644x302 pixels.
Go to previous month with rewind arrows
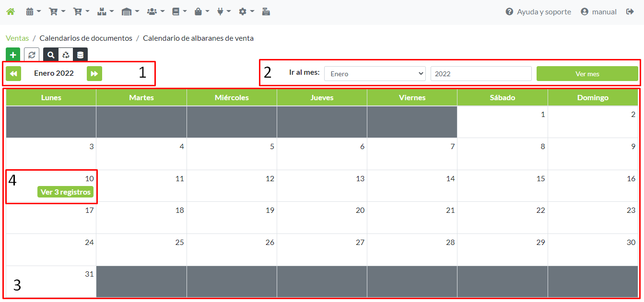click(13, 73)
